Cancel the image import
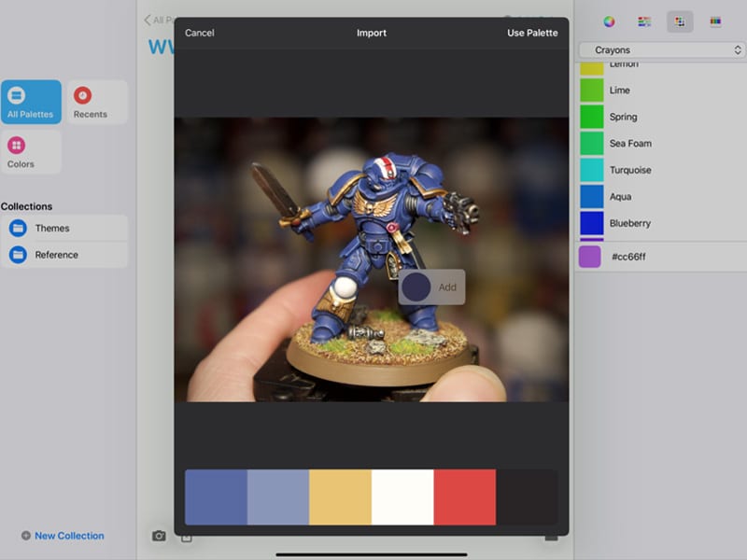This screenshot has width=747, height=560. click(x=200, y=33)
